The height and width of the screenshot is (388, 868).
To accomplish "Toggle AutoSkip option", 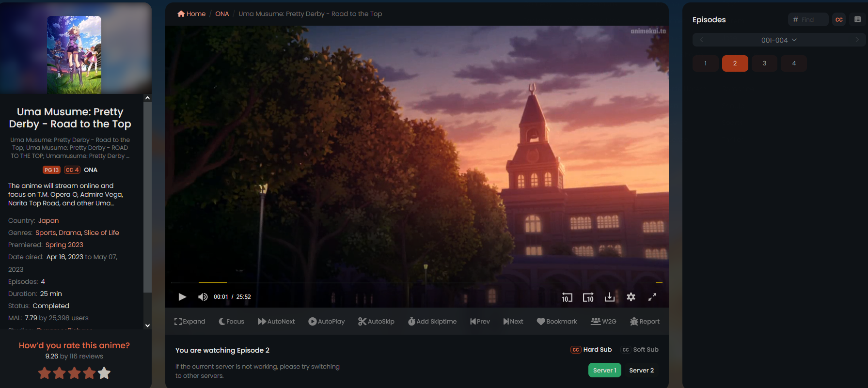I will [376, 322].
